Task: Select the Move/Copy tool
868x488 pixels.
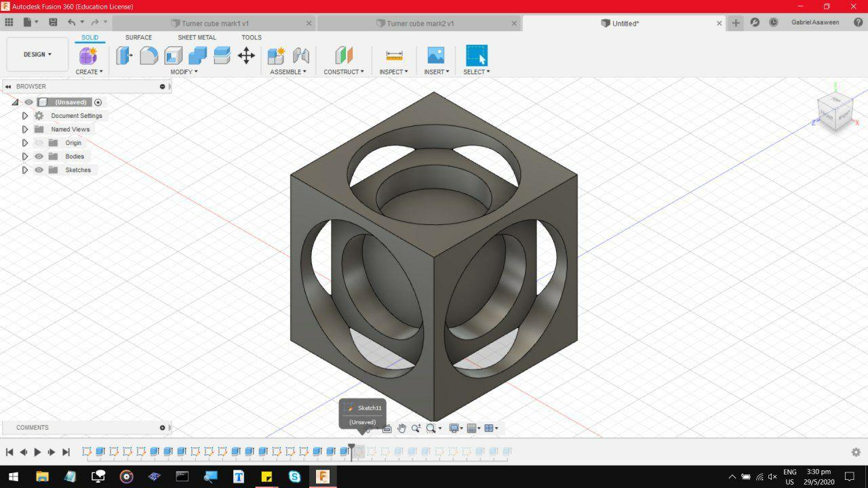Action: 246,56
